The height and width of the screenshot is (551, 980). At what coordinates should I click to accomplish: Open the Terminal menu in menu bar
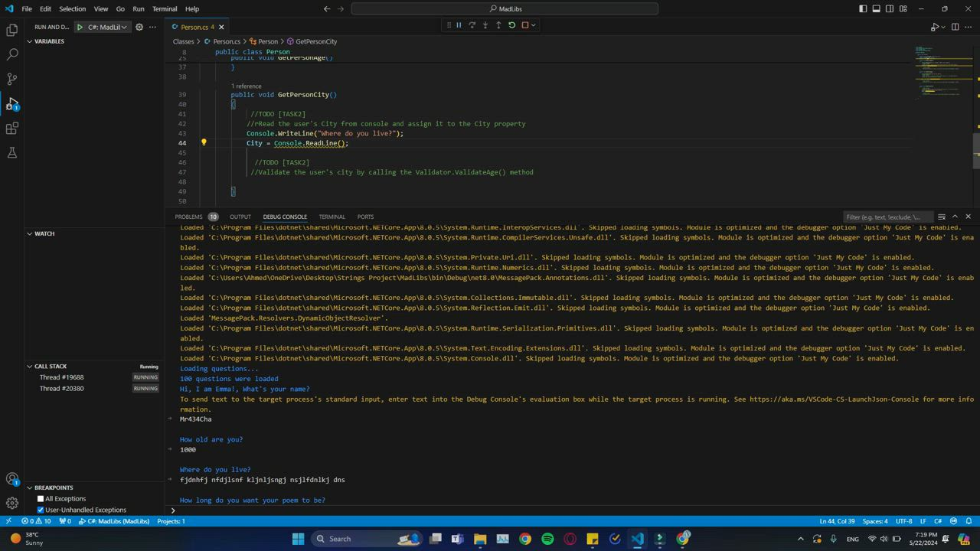point(165,9)
